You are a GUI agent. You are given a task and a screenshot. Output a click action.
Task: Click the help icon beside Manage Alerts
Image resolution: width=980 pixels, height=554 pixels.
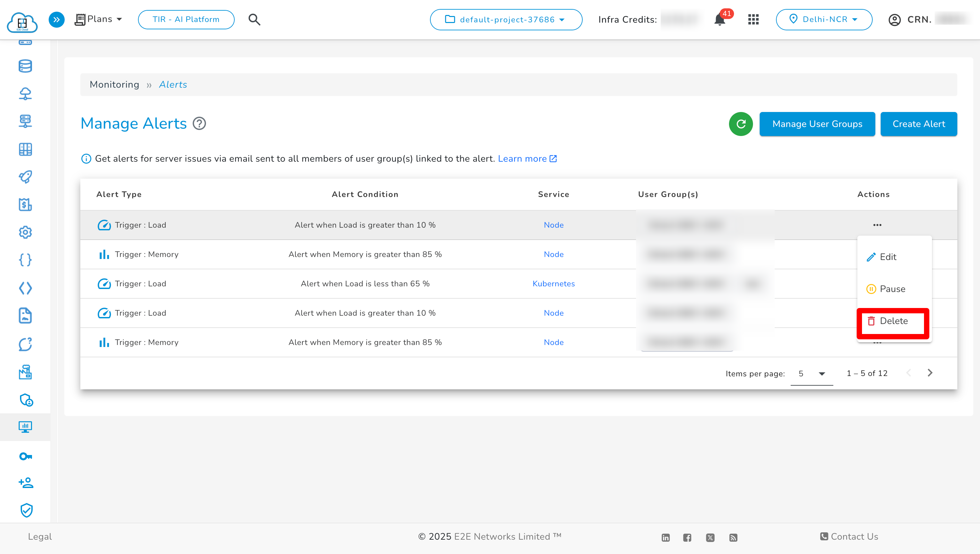(199, 124)
